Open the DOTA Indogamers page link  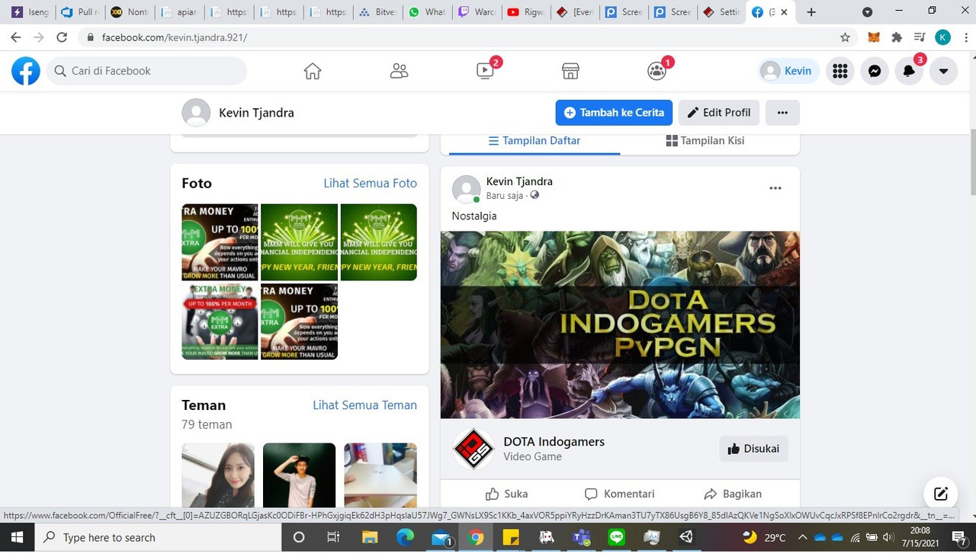click(554, 441)
